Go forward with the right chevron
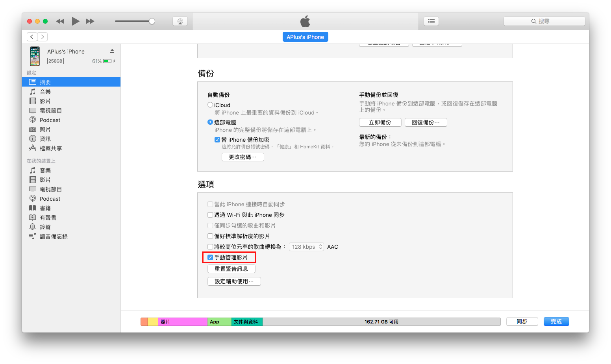 point(43,37)
